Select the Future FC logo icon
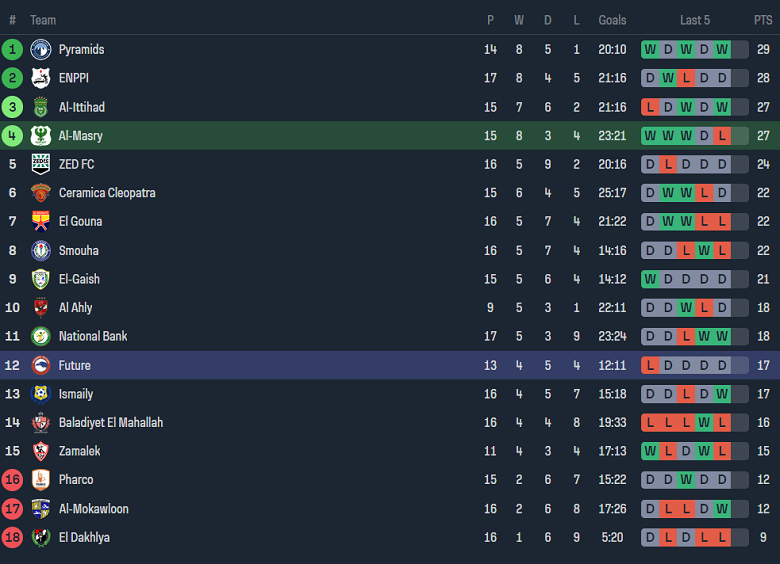This screenshot has width=780, height=564. (x=41, y=365)
